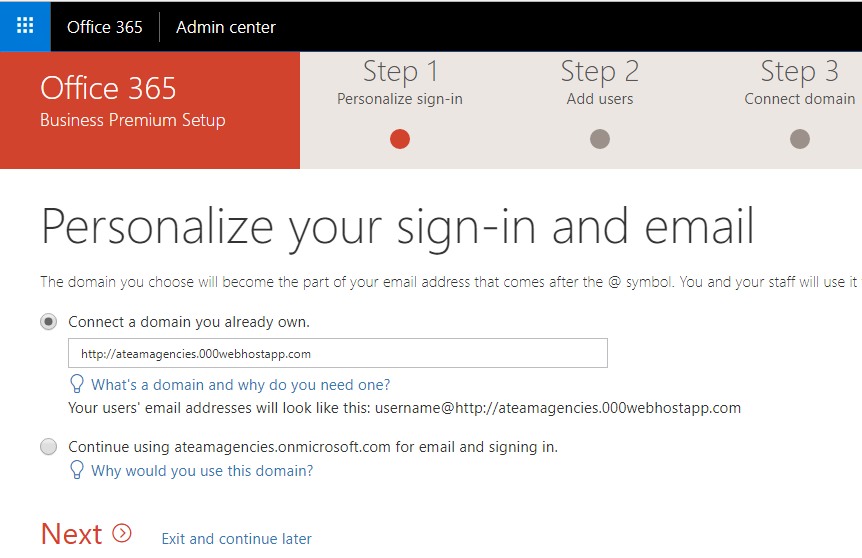Screen dimensions: 862x558
Task: Open Admin center in top bar
Action: (226, 27)
